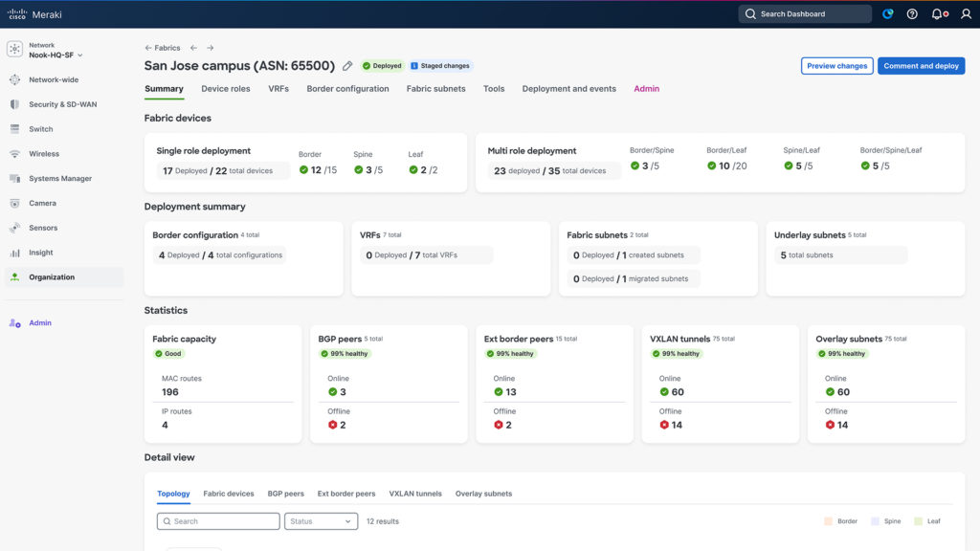Open the edit pencil next to San Jose campus

click(x=346, y=66)
